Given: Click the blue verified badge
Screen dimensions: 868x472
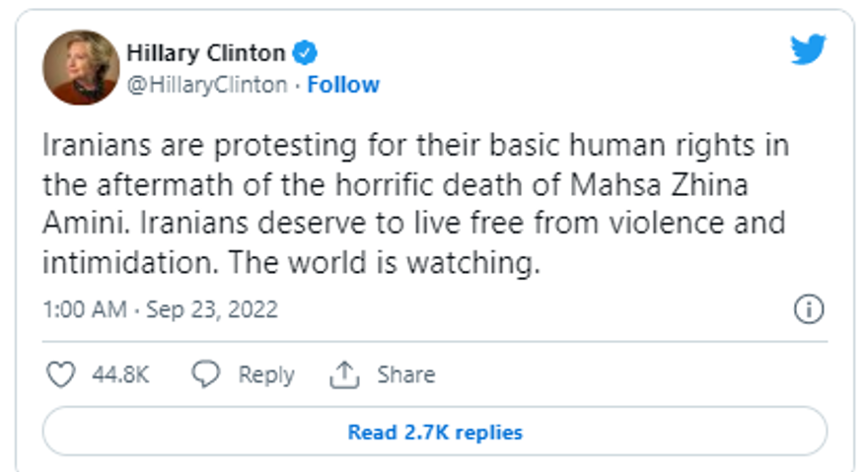Looking at the screenshot, I should click(x=307, y=52).
